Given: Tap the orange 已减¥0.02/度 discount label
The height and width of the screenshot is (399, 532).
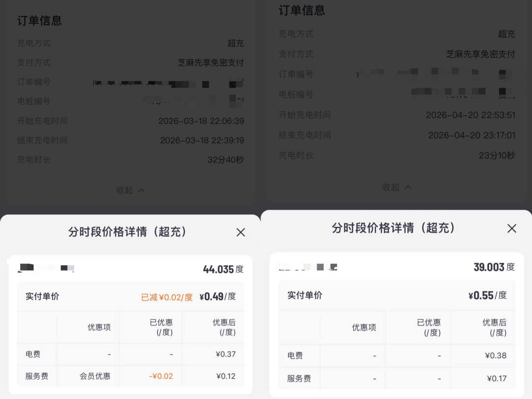Looking at the screenshot, I should 166,297.
